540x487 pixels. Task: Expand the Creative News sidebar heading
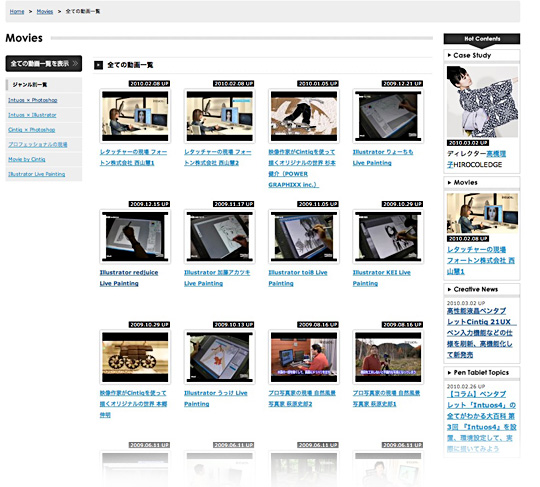pos(482,289)
